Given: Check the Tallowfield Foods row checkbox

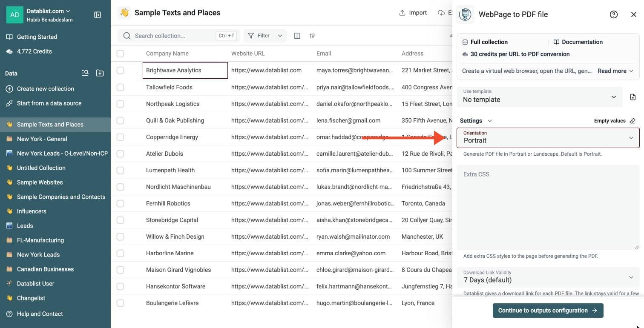Looking at the screenshot, I should (121, 87).
